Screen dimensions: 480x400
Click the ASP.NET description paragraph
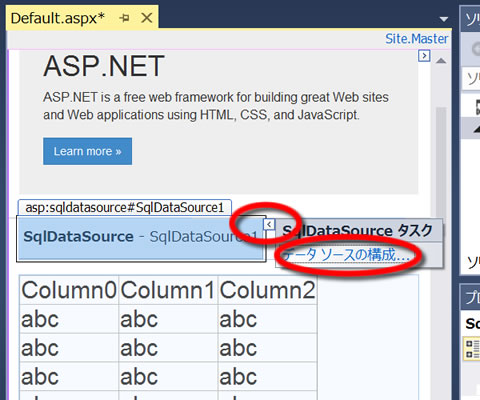point(216,106)
